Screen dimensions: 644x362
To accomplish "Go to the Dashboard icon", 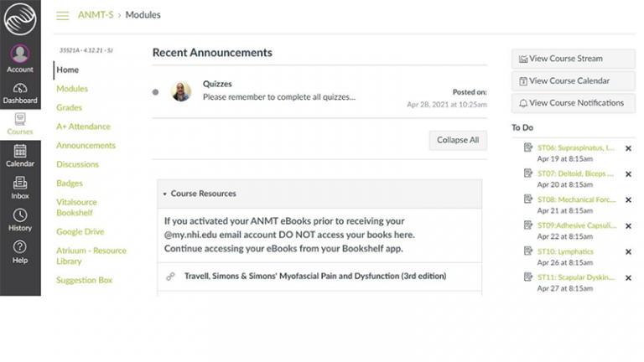I will pos(20,88).
